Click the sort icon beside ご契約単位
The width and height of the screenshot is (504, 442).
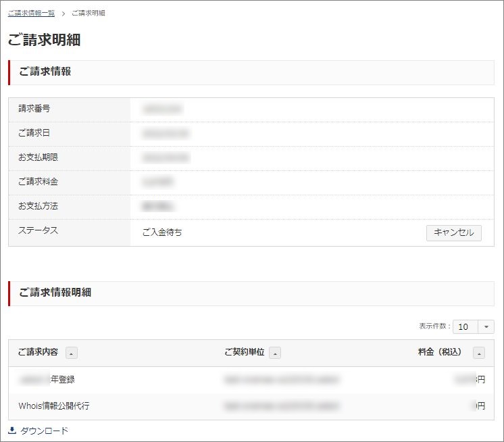(275, 353)
